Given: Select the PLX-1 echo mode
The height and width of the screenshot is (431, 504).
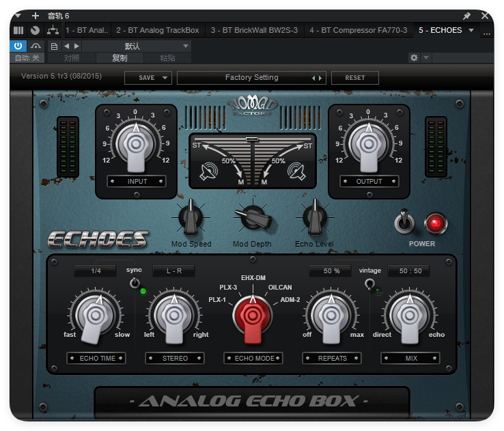Looking at the screenshot, I should [x=217, y=300].
